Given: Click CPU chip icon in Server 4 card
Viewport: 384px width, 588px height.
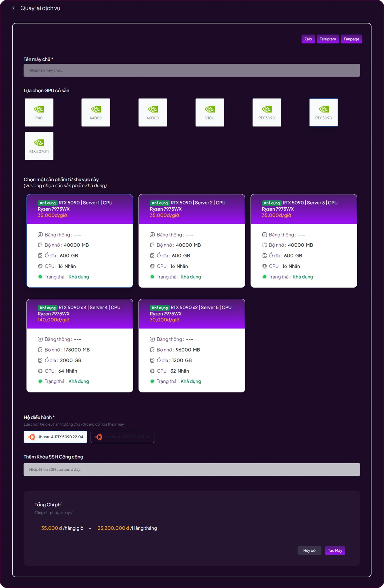Looking at the screenshot, I should click(x=40, y=371).
